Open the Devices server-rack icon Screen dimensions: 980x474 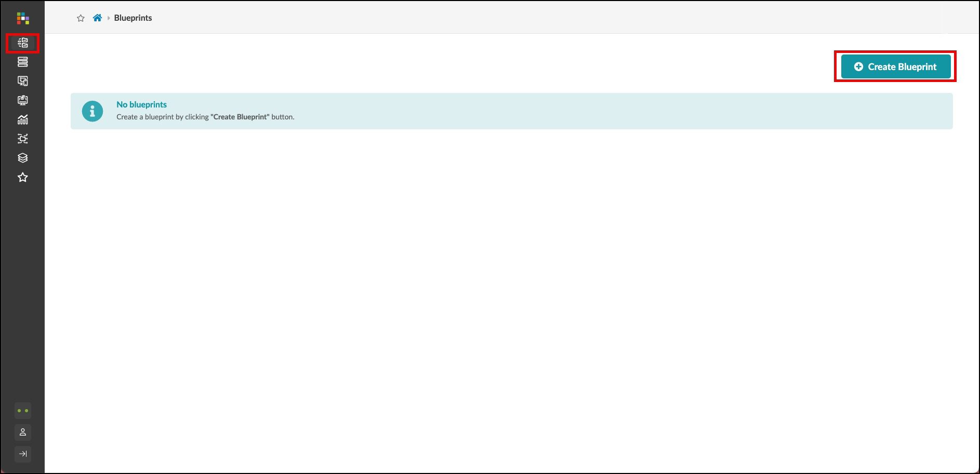click(x=22, y=62)
